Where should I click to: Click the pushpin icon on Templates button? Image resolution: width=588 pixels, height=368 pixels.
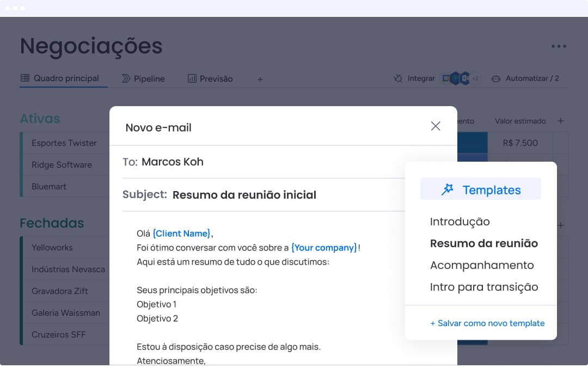point(448,188)
